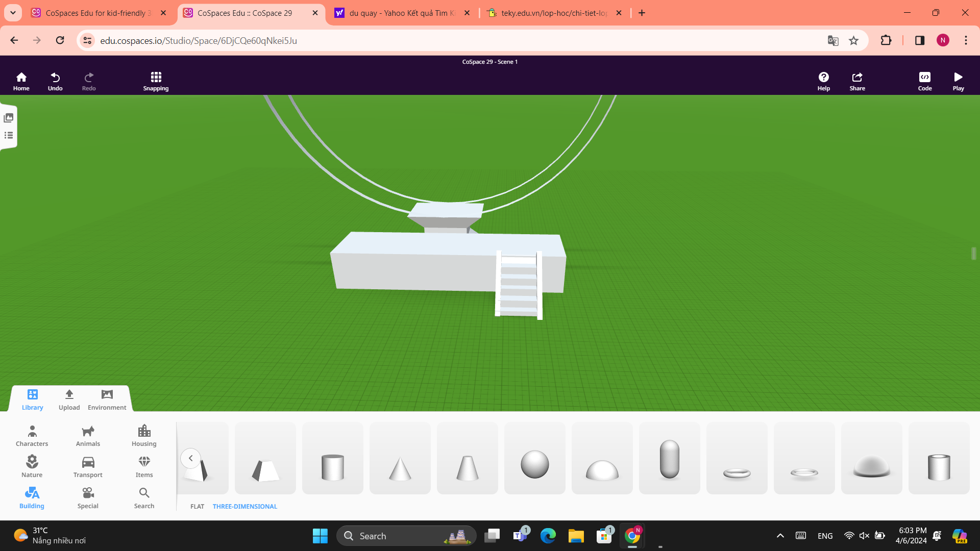Switch to the Upload tab
The height and width of the screenshot is (551, 980).
[x=69, y=399]
